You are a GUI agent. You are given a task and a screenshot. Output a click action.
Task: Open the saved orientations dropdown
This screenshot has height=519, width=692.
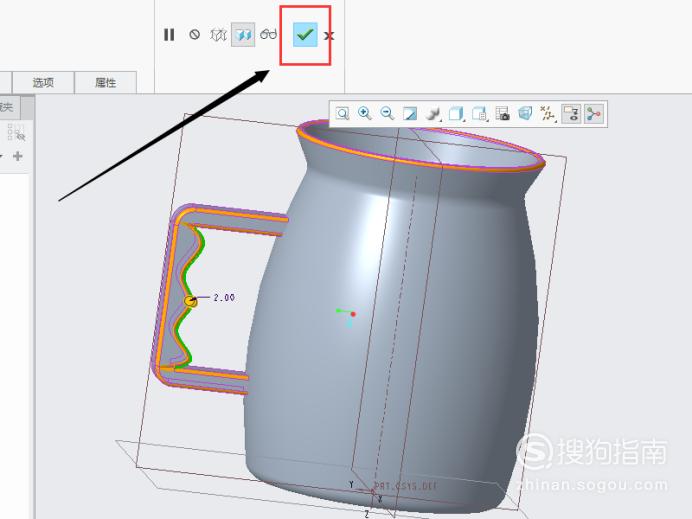click(480, 114)
